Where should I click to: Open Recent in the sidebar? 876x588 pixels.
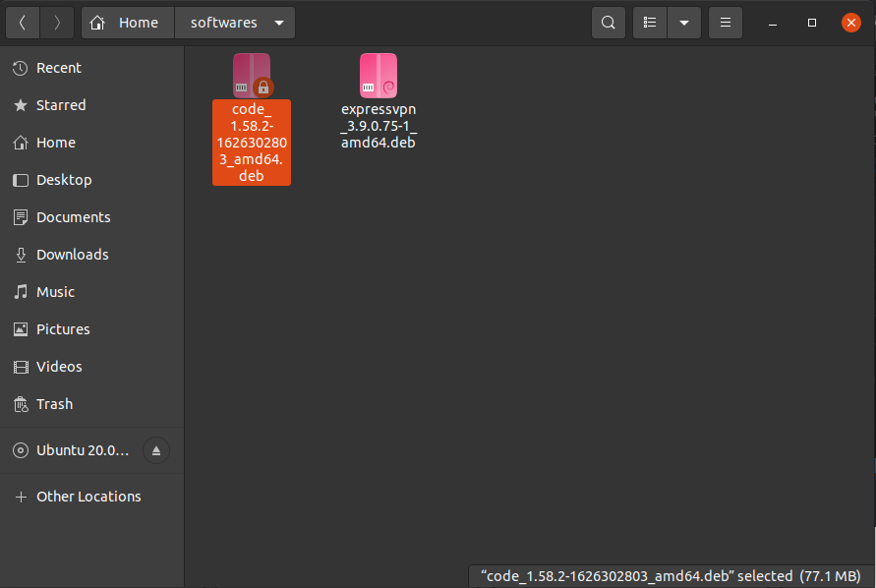pyautogui.click(x=92, y=68)
